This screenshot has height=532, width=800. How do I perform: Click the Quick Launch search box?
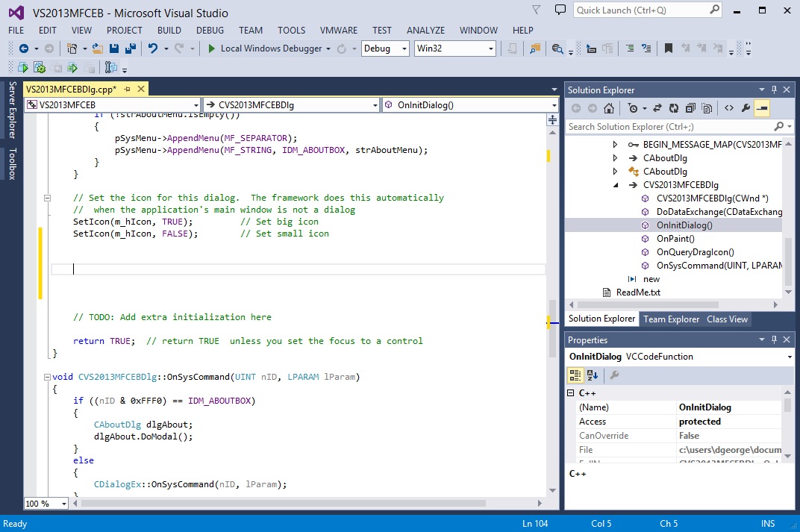coord(648,10)
